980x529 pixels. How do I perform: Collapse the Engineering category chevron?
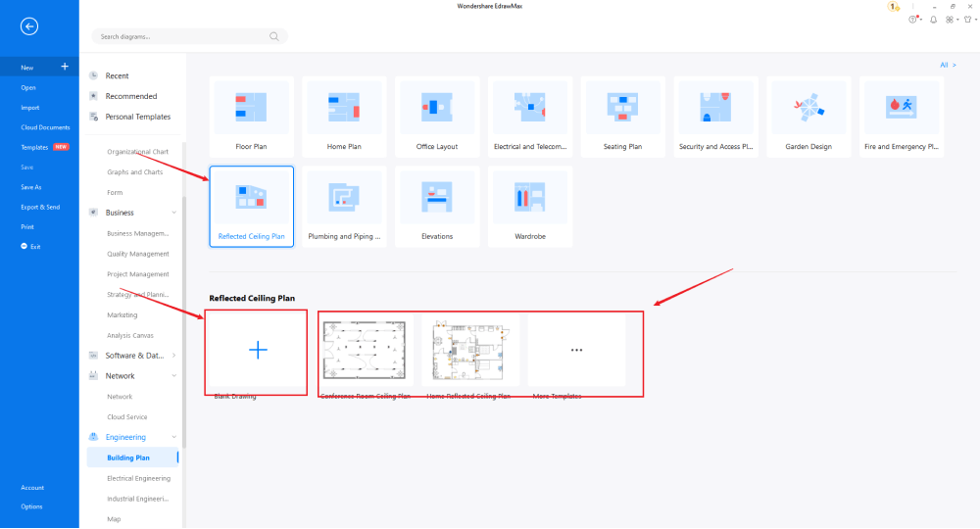[173, 437]
